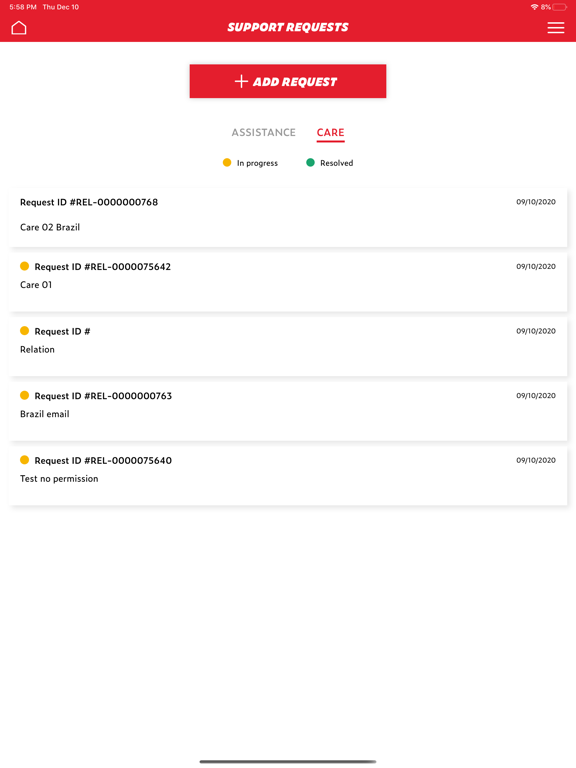Click status dot of request REL-0000075640

[x=24, y=460]
